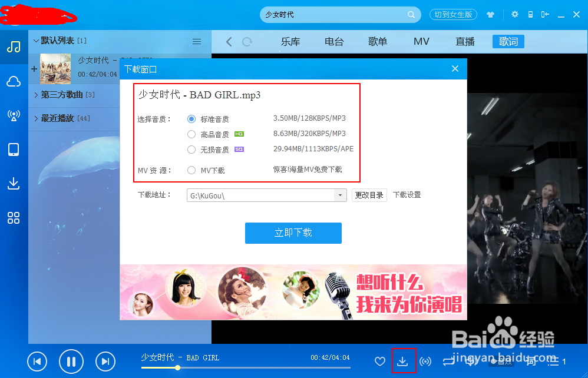
Task: Switch to 切到女生版 mode
Action: 453,15
